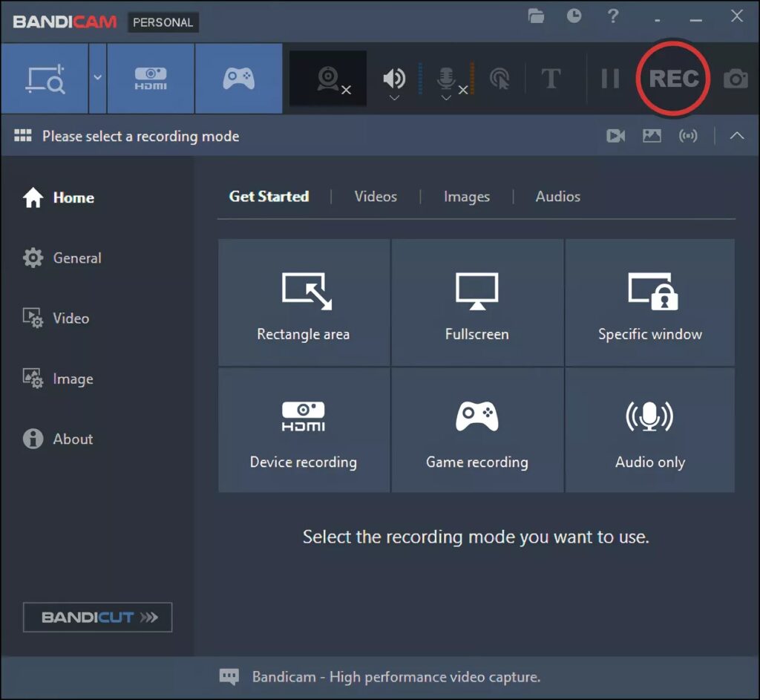Start recording with the REC button
760x700 pixels.
pos(672,78)
